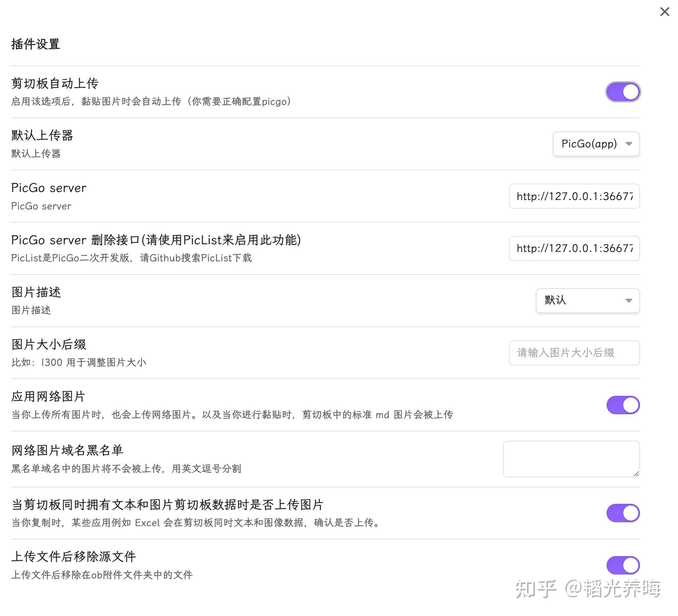
Task: Click the 剪切板自动上传 setting label
Action: click(55, 84)
